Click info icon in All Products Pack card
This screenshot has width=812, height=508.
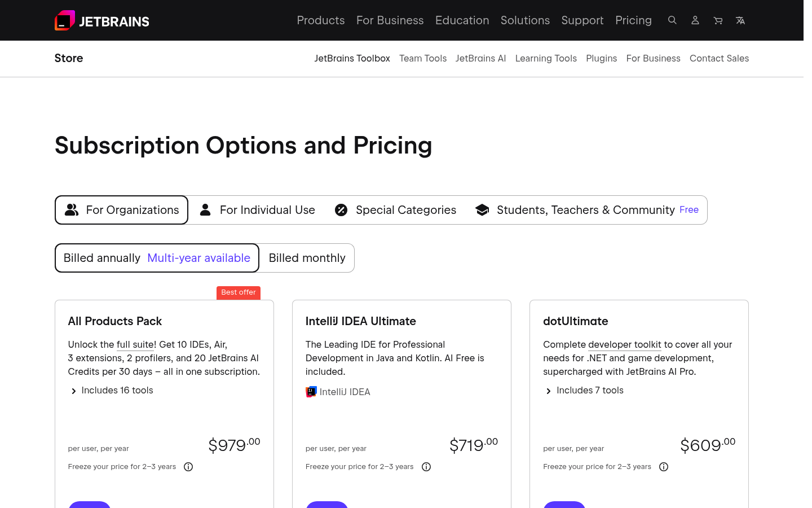pos(188,467)
